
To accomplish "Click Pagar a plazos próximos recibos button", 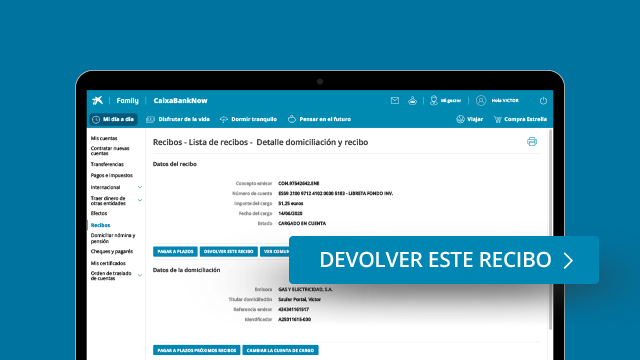I will click(x=196, y=350).
